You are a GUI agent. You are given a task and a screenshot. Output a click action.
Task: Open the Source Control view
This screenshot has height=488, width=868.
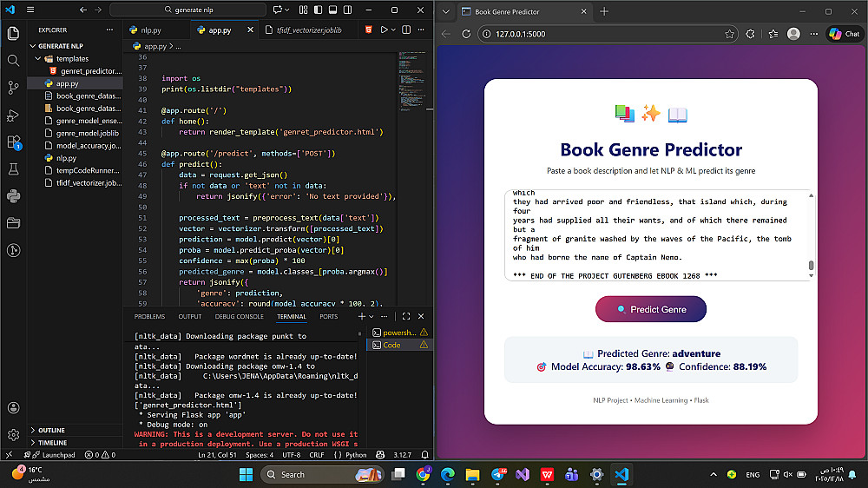(13, 88)
